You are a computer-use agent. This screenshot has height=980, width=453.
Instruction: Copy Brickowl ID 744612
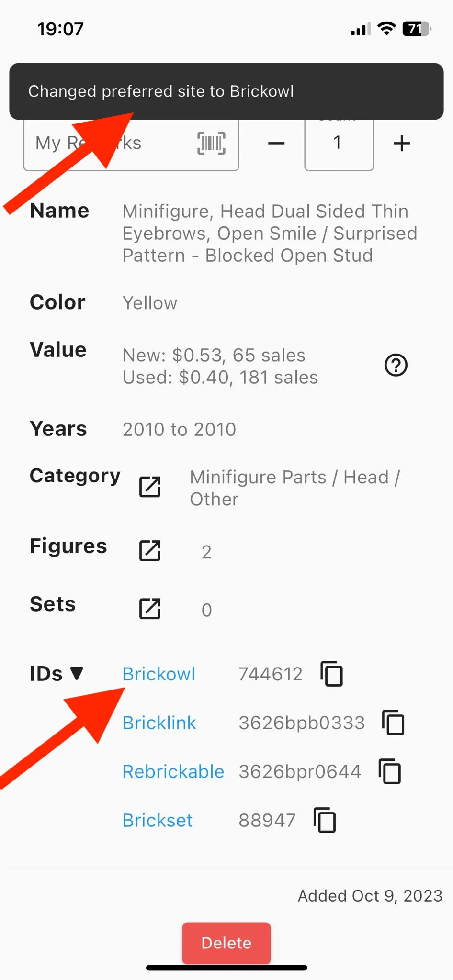331,674
